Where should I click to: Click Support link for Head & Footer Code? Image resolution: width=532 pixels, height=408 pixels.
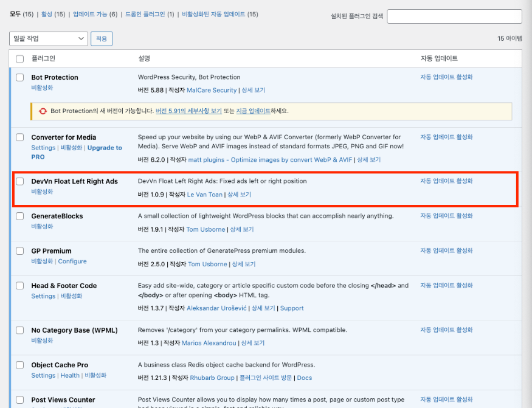point(292,308)
